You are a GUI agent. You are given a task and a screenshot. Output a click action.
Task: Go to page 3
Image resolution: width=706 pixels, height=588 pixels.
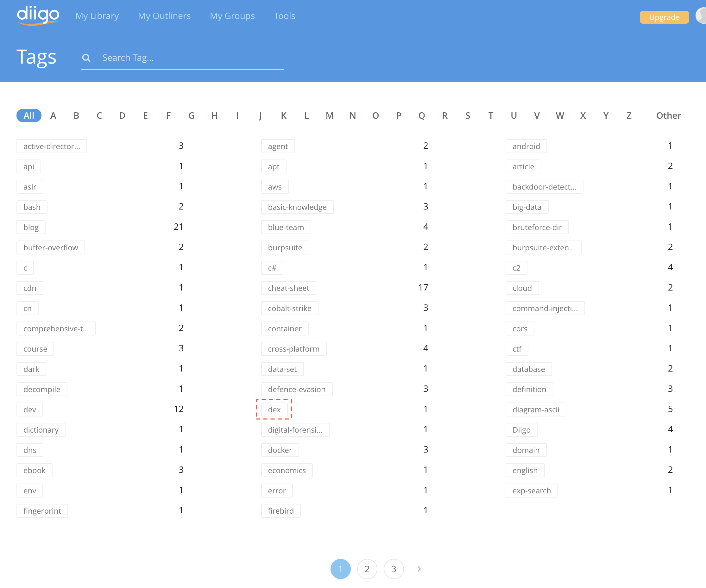(393, 569)
